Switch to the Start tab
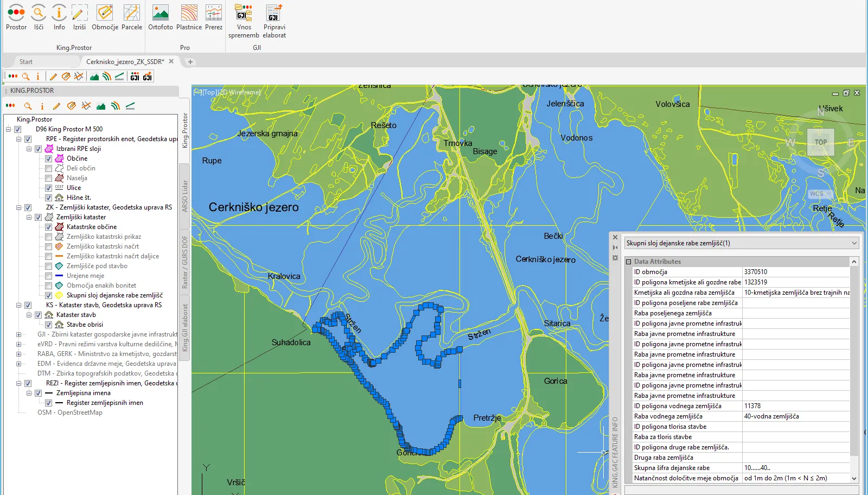Image resolution: width=868 pixels, height=495 pixels. point(26,62)
